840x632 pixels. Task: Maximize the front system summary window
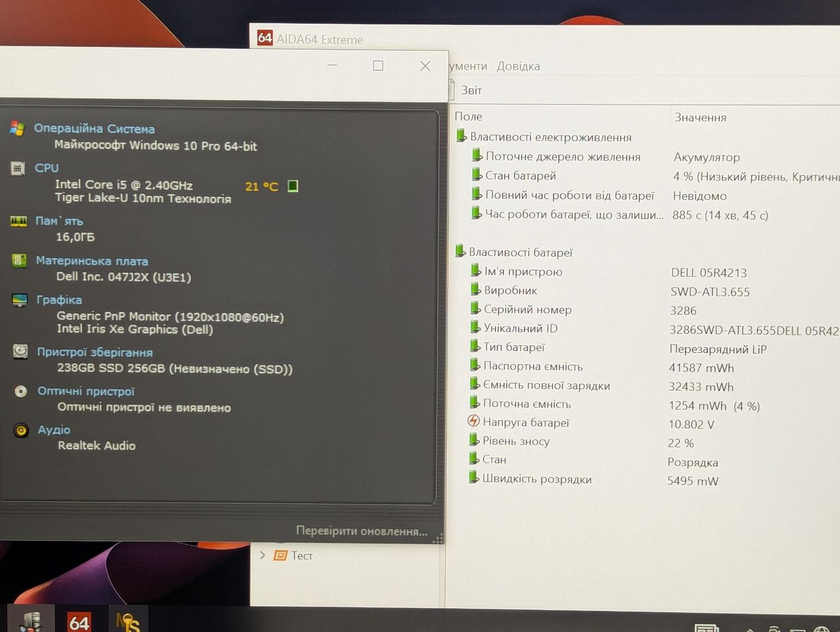378,66
